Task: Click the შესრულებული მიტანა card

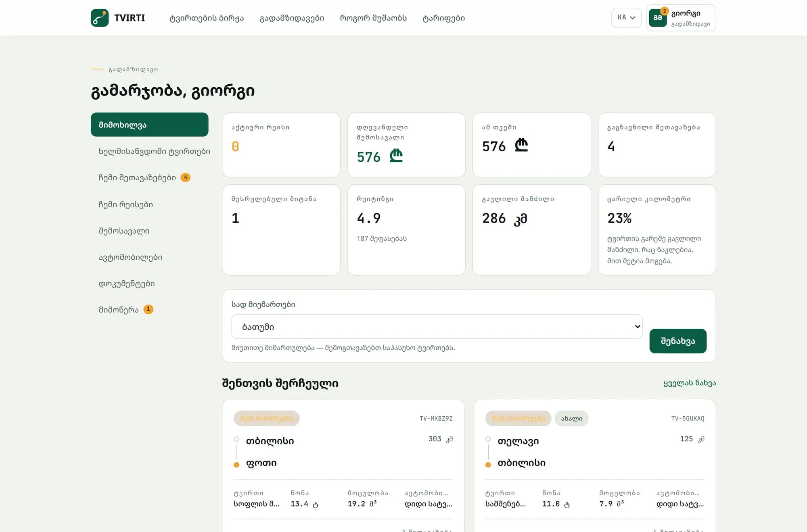Action: 281,230
